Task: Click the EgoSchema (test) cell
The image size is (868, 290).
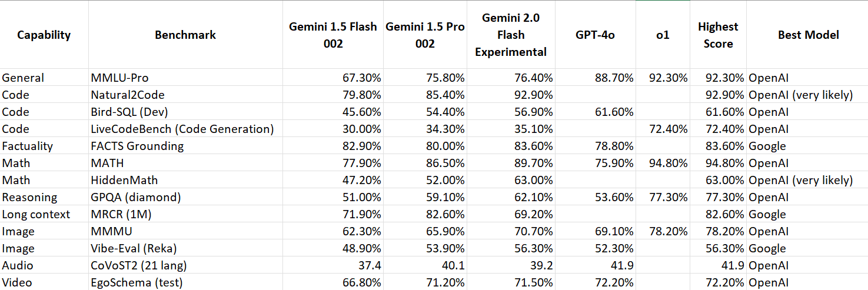Action: click(x=185, y=282)
